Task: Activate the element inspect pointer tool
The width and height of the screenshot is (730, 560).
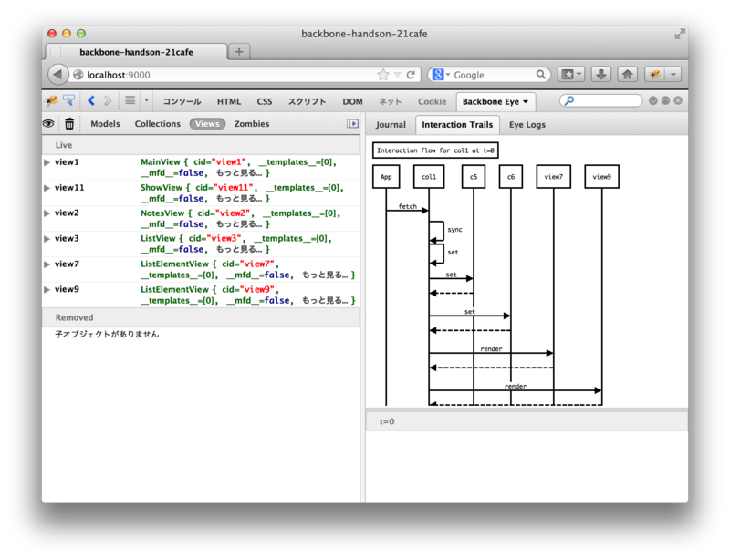Action: (x=69, y=100)
